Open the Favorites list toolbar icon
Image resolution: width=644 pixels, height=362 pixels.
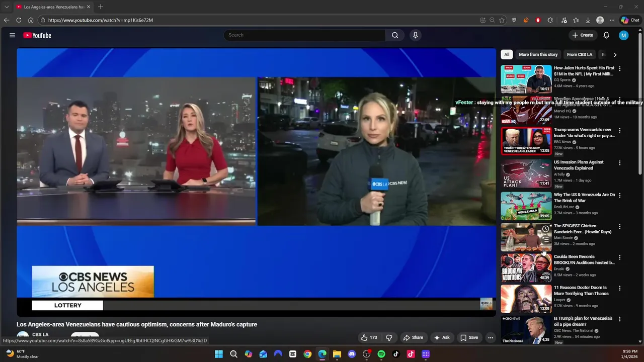(576, 20)
